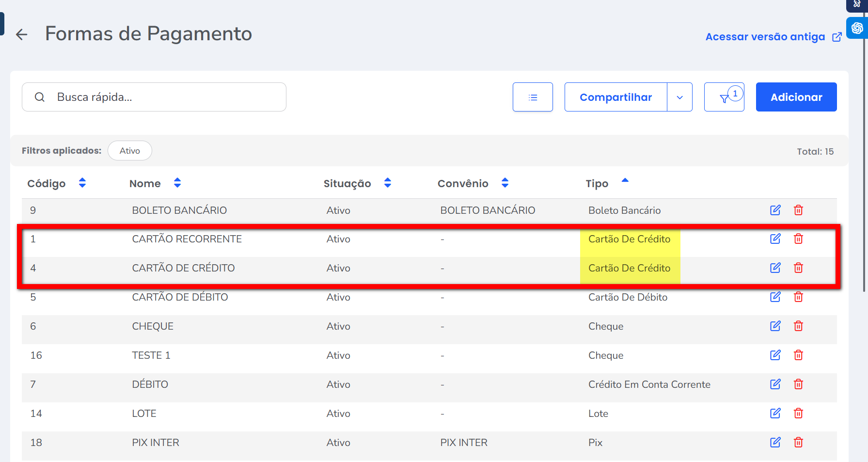Click the back arrow beside Formas de Pagamento
Image resolution: width=868 pixels, height=462 pixels.
[x=22, y=34]
